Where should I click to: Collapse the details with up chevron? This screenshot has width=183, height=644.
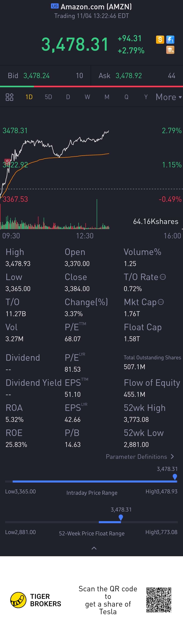pyautogui.click(x=94, y=548)
